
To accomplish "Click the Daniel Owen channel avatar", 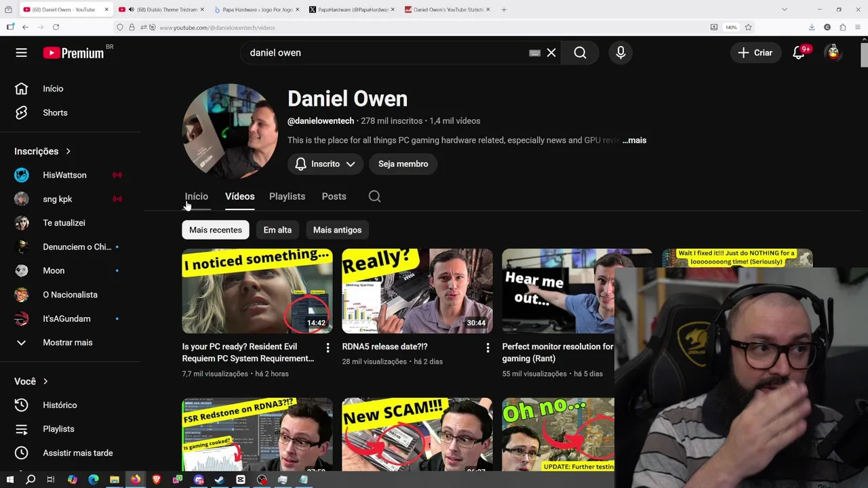I will (230, 131).
